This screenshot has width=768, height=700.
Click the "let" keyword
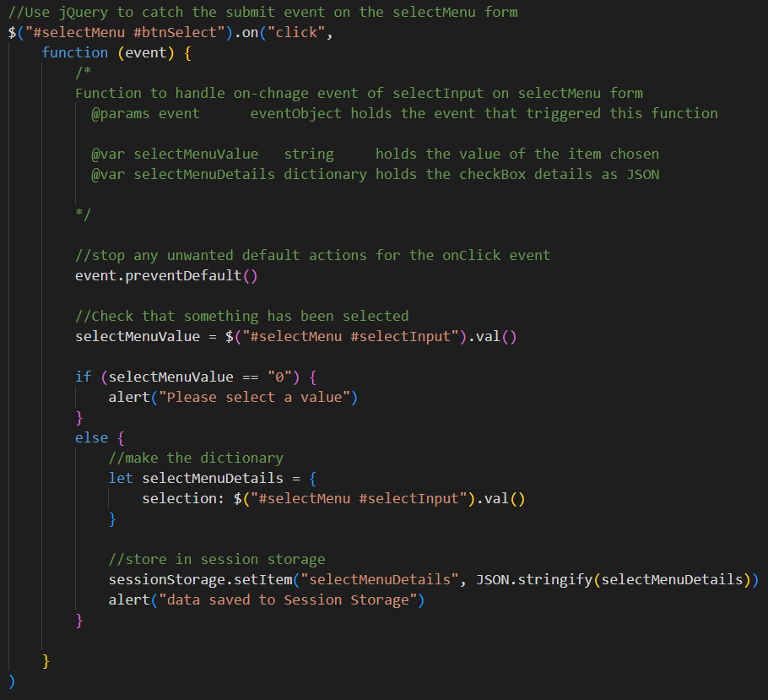point(121,479)
